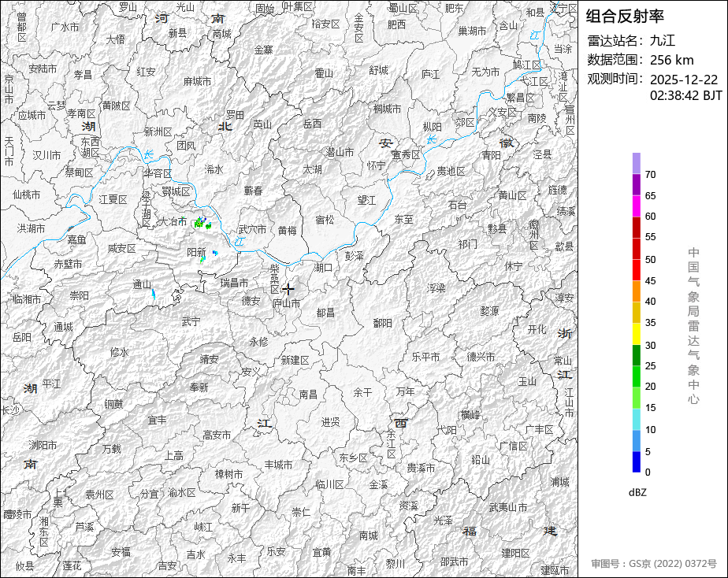Click the legend value 20

(651, 387)
